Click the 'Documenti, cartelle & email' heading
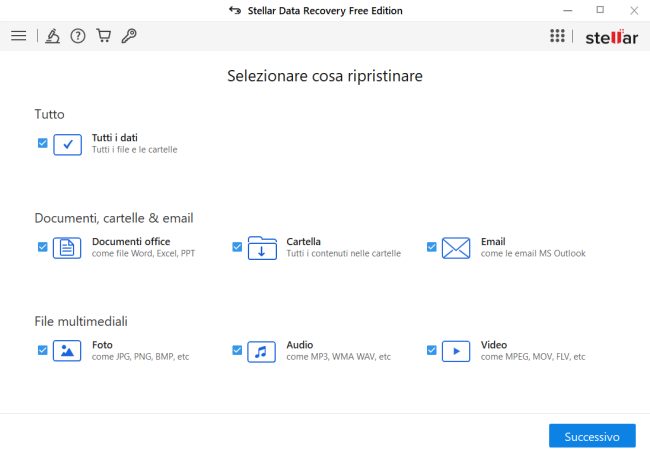 tap(114, 218)
